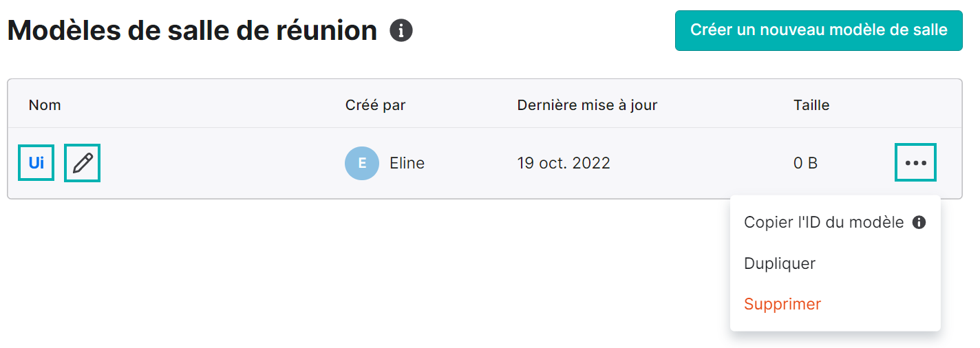Screen dimensions: 980x348
Task: Click the Dernière mise à jour header
Action: (x=587, y=105)
